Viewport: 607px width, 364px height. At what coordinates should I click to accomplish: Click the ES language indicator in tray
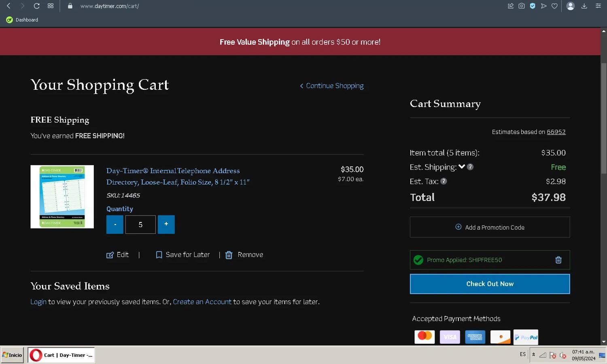(522, 355)
